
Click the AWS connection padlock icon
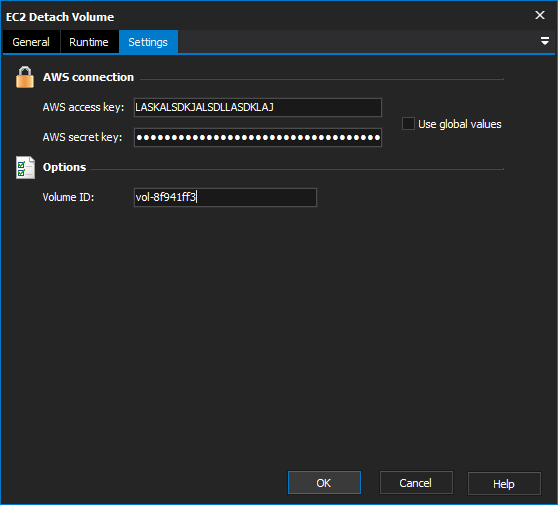coord(25,77)
